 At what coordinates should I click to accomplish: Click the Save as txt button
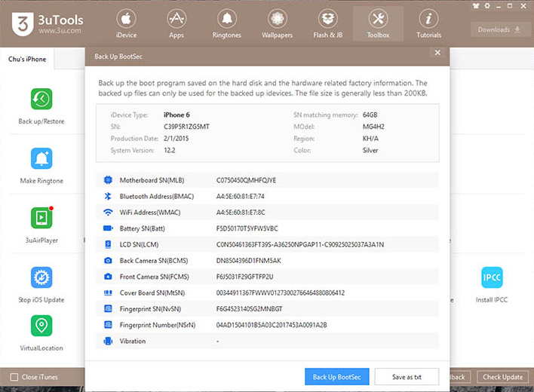407,377
